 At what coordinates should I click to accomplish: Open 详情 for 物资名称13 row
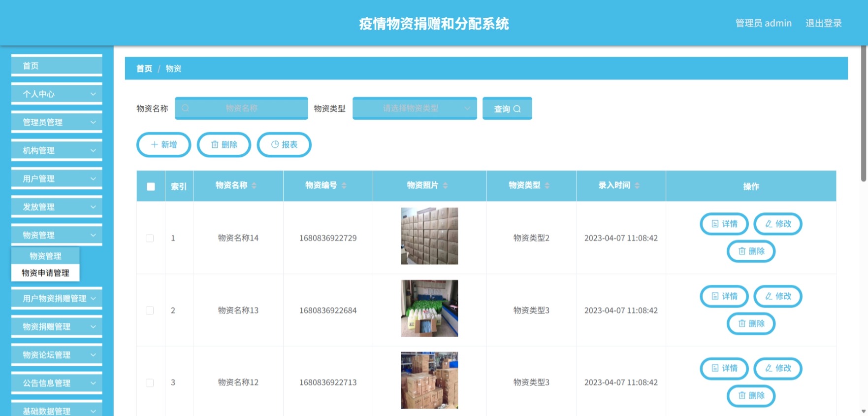724,296
